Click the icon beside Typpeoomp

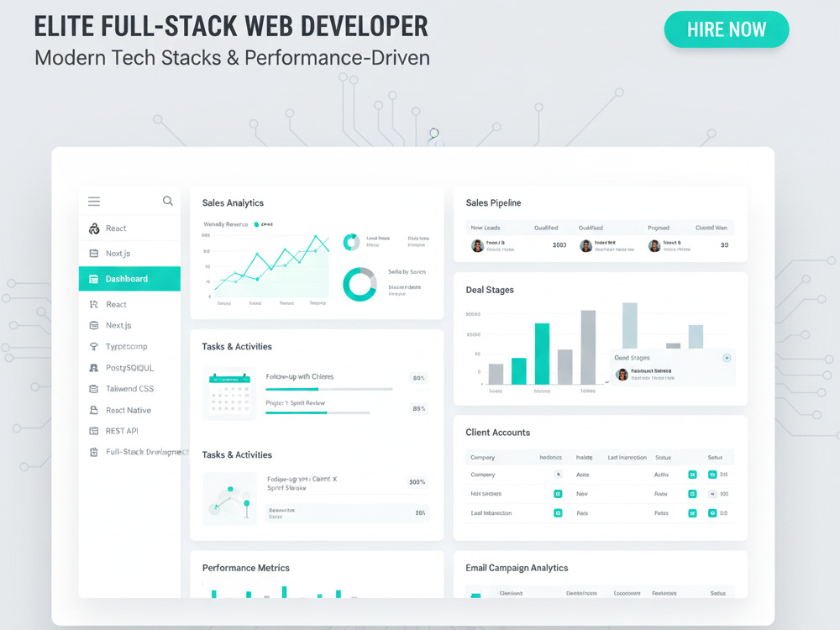tap(94, 347)
